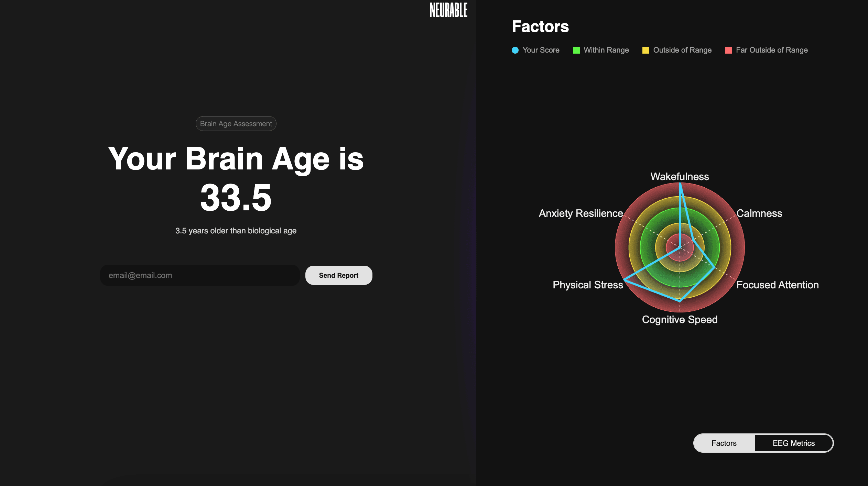Click the Neurable logo
868x486 pixels.
click(448, 10)
